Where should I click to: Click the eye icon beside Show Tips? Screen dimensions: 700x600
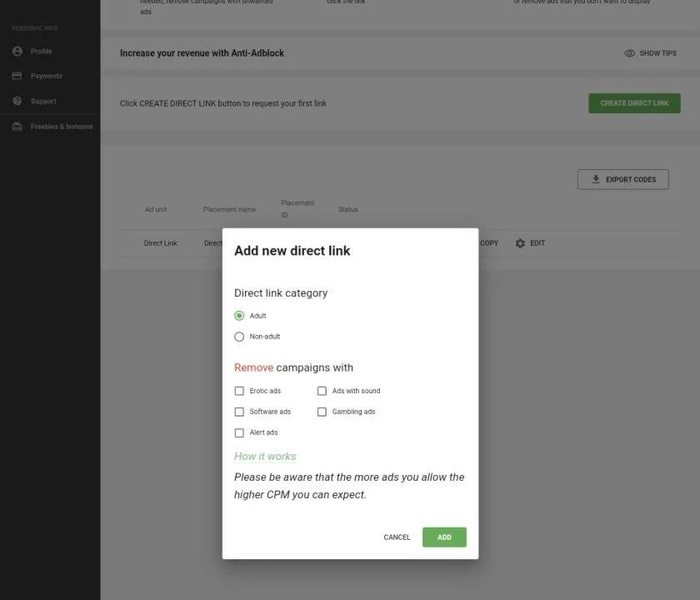click(x=629, y=53)
